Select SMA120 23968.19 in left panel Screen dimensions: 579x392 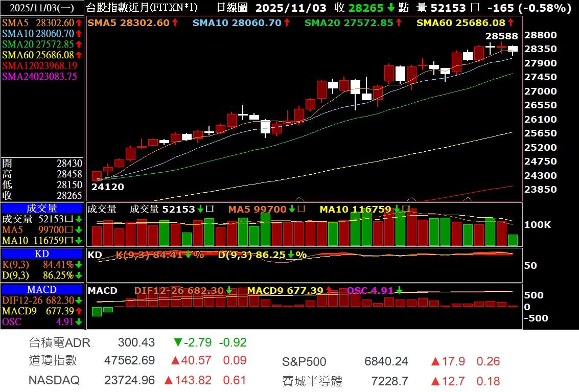tap(39, 65)
